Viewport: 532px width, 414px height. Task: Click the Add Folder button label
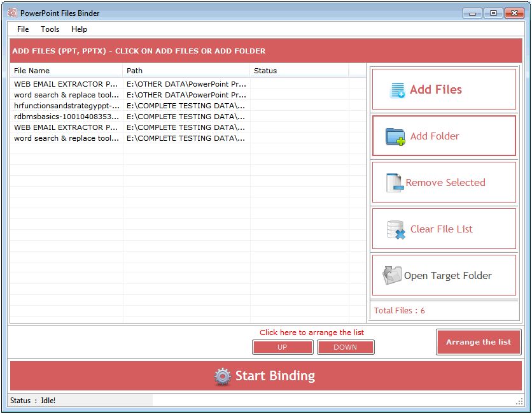coord(435,136)
